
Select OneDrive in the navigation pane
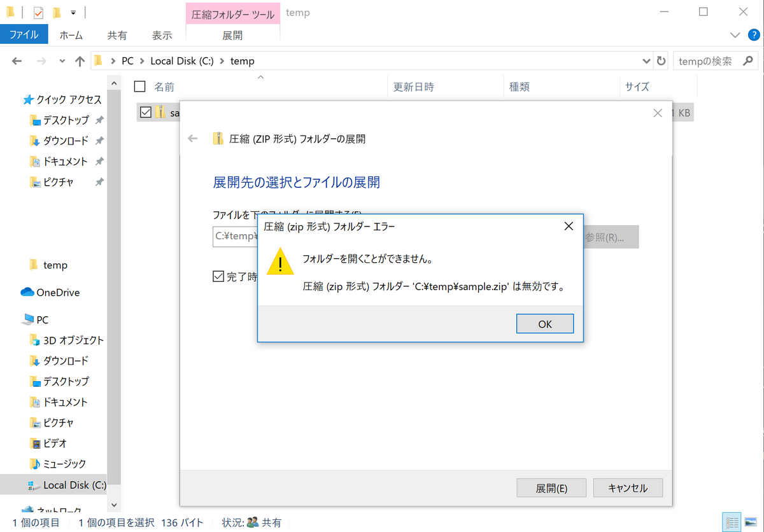50,293
